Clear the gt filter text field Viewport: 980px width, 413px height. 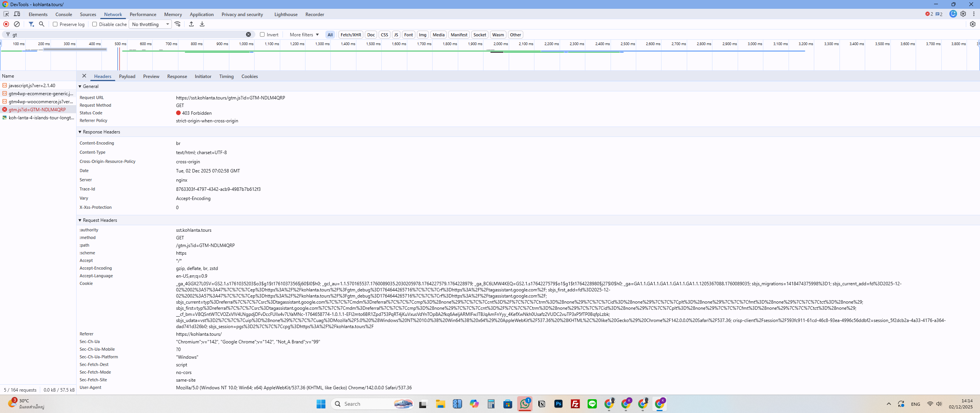248,34
